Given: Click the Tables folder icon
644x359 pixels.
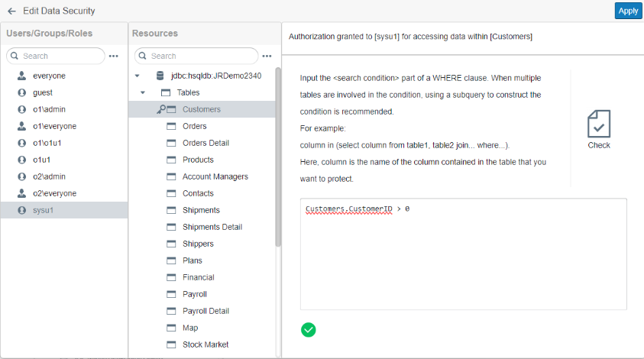Looking at the screenshot, I should pos(166,92).
